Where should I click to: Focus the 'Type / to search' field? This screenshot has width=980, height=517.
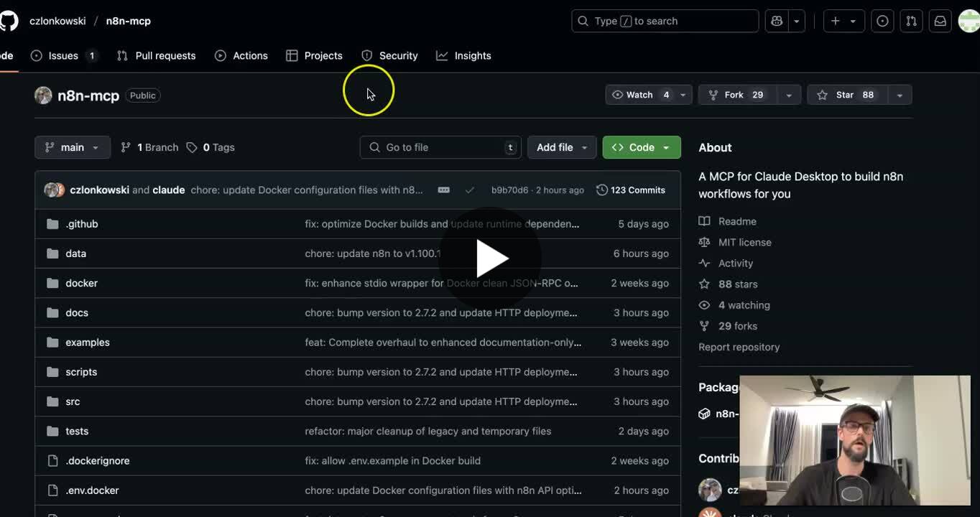[665, 21]
